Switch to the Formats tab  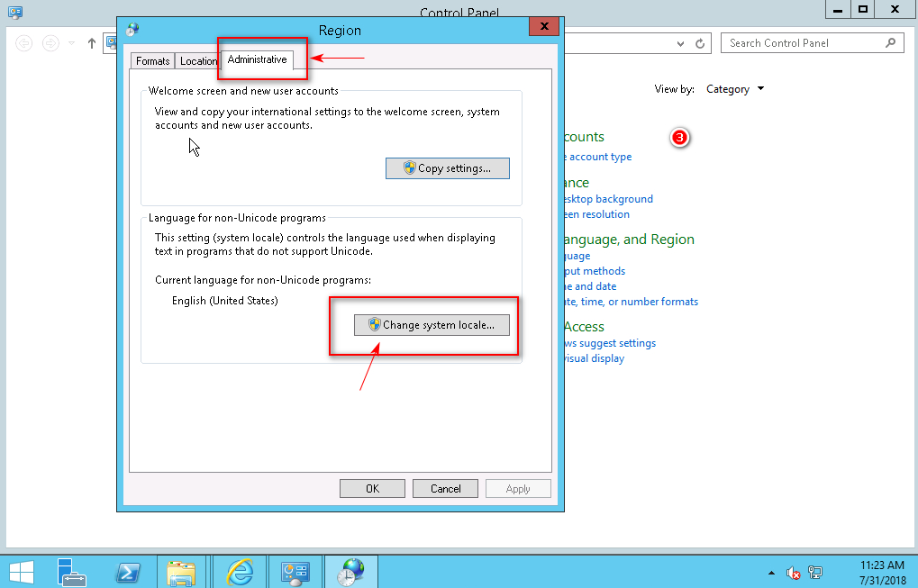(x=152, y=61)
